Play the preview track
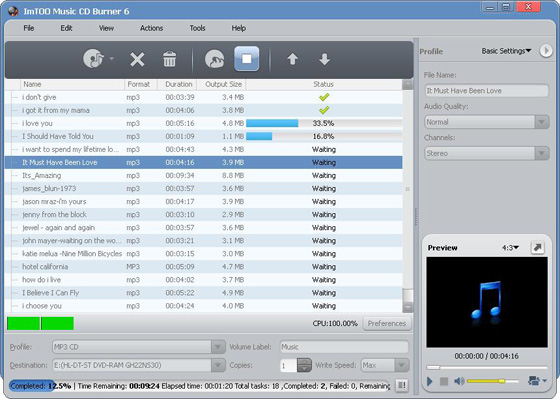Screen dimensions: 560x399 pyautogui.click(x=430, y=381)
